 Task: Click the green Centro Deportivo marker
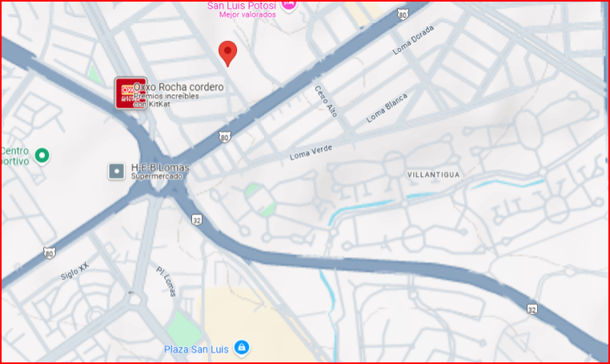[42, 156]
